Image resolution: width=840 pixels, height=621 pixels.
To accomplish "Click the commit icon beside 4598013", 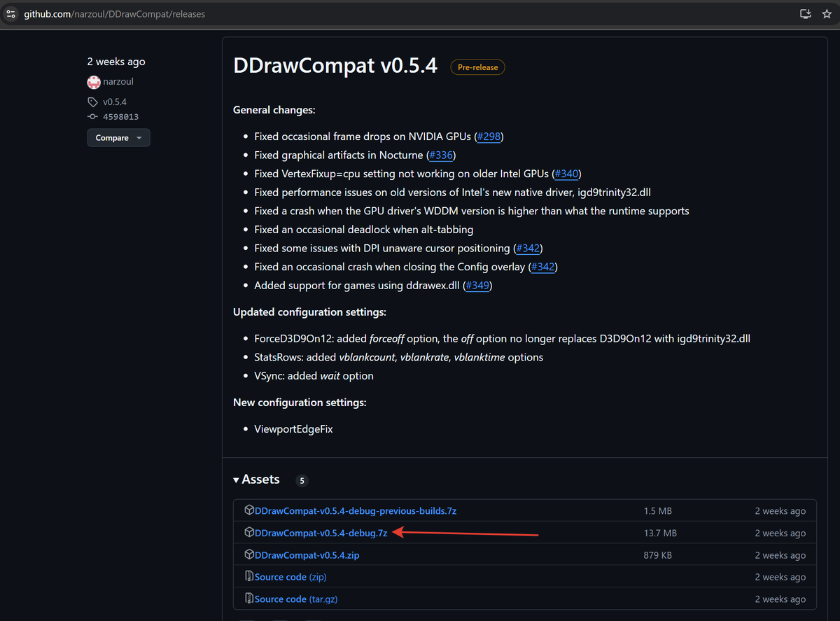I will pos(93,117).
